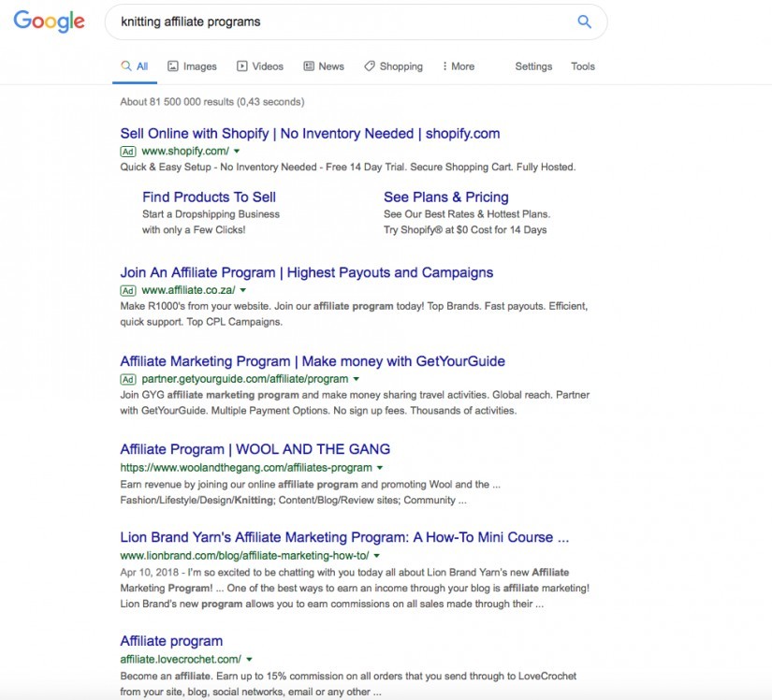Click the Apr 10, 2018 date text
This screenshot has height=700, width=772.
149,573
